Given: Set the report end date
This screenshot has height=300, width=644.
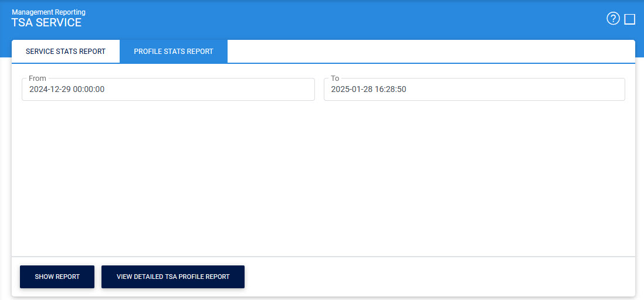Looking at the screenshot, I should (x=474, y=90).
